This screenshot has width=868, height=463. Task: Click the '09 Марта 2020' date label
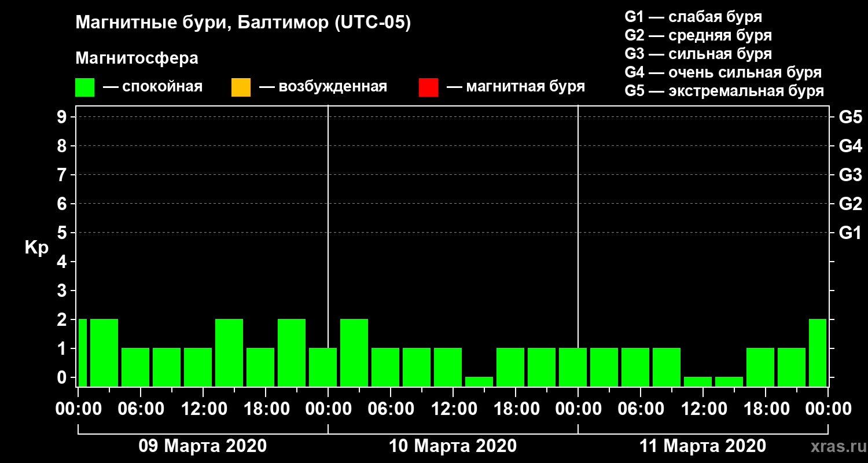pos(203,446)
